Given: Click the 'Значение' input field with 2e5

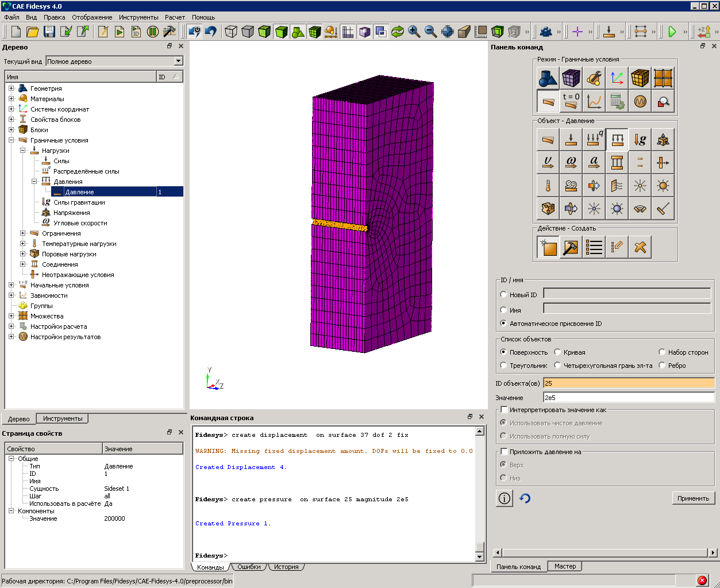Looking at the screenshot, I should pos(629,397).
